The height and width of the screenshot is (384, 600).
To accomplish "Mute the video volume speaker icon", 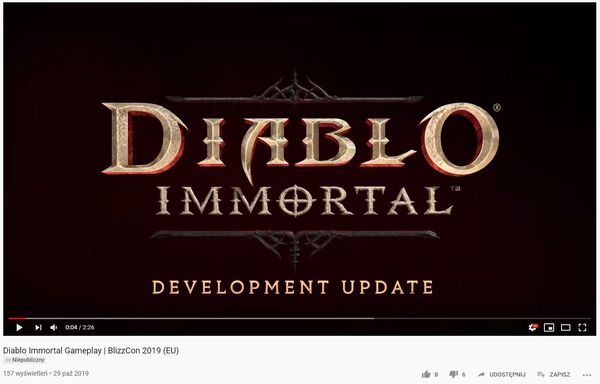I will [x=54, y=327].
